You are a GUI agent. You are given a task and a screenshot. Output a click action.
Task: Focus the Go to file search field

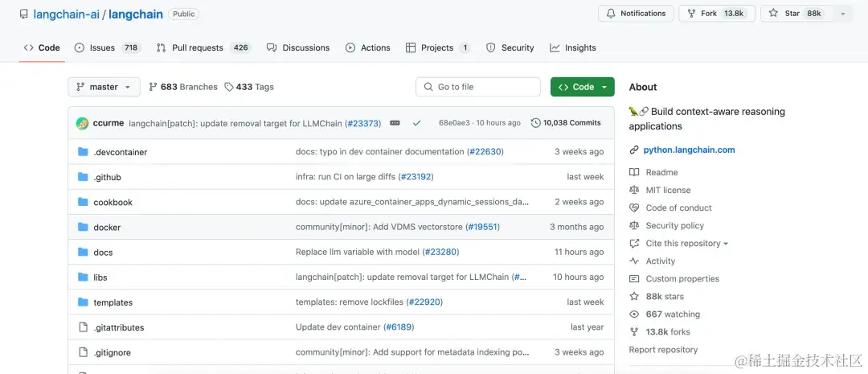(x=478, y=87)
